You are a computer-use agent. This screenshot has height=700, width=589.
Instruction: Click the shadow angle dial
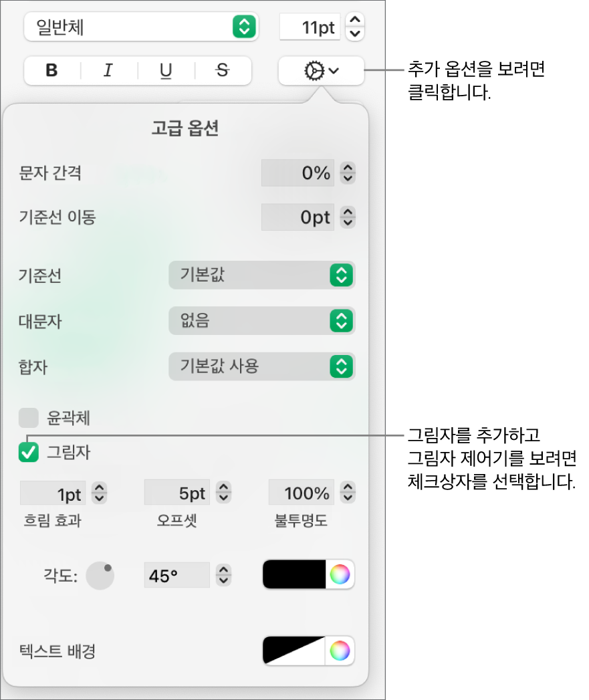click(x=100, y=575)
